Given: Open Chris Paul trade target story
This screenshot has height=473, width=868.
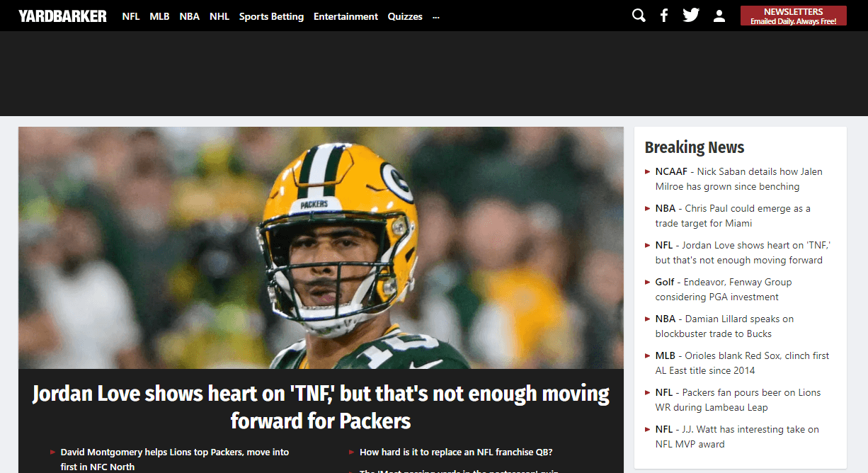Looking at the screenshot, I should point(733,216).
